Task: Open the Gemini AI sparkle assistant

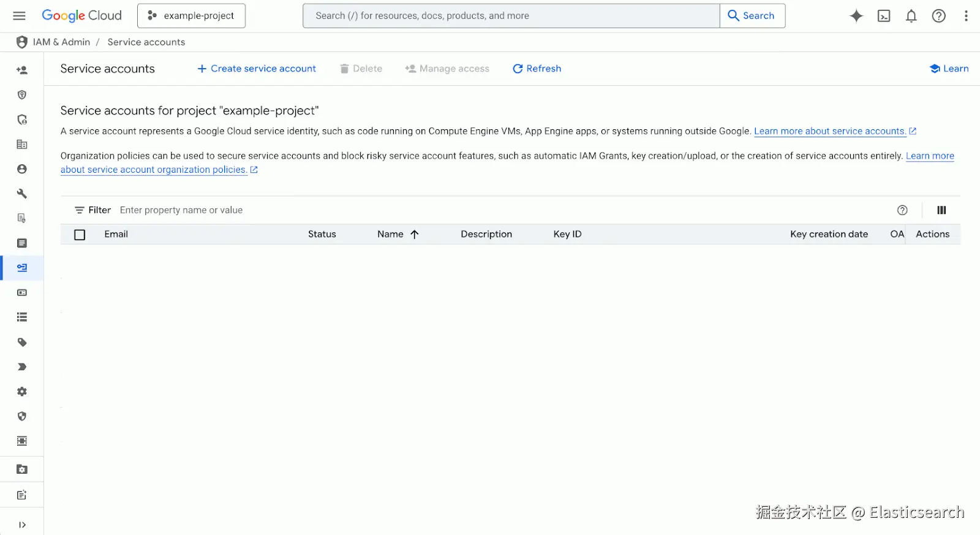Action: [x=856, y=16]
